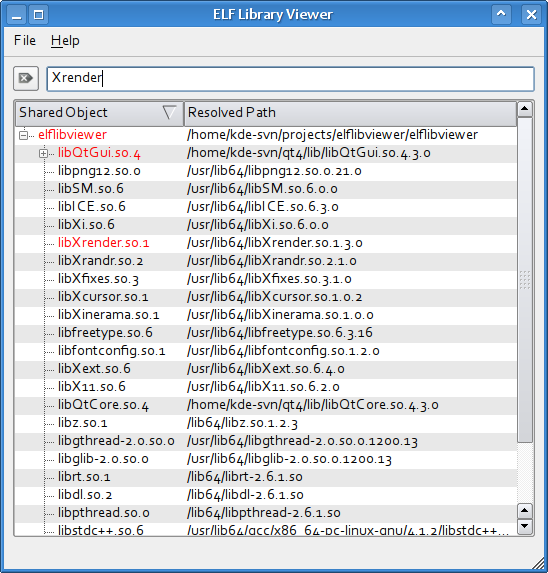Open the File menu
Image resolution: width=548 pixels, height=573 pixels.
25,40
